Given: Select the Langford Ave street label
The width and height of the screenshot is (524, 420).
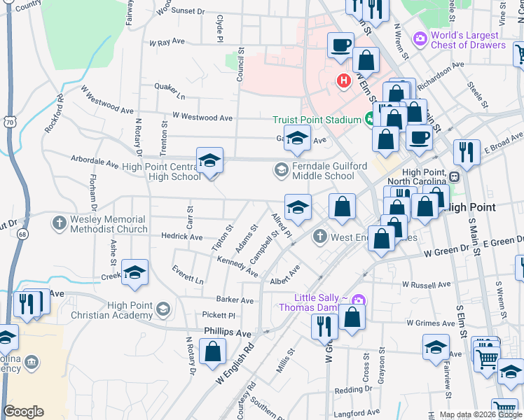Looking at the screenshot, I should pos(357,413).
